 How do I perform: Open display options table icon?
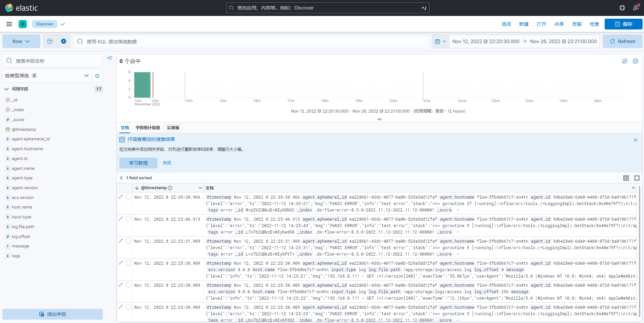click(626, 178)
